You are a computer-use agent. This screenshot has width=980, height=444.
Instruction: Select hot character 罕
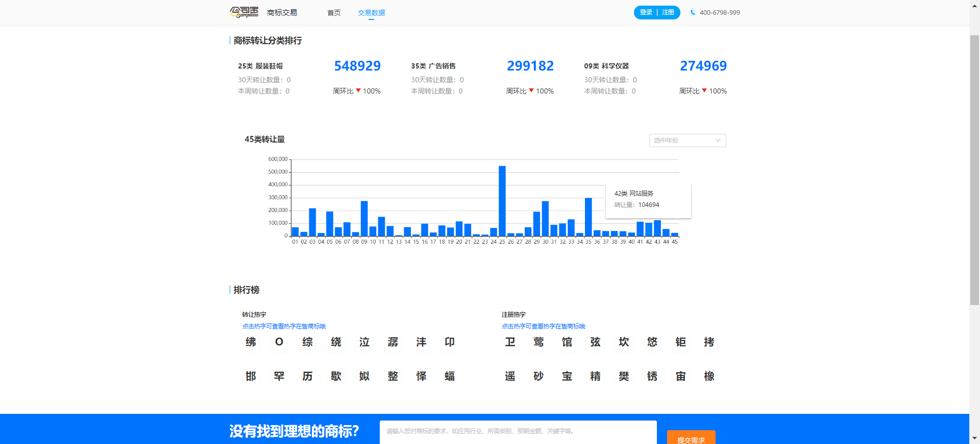(279, 376)
